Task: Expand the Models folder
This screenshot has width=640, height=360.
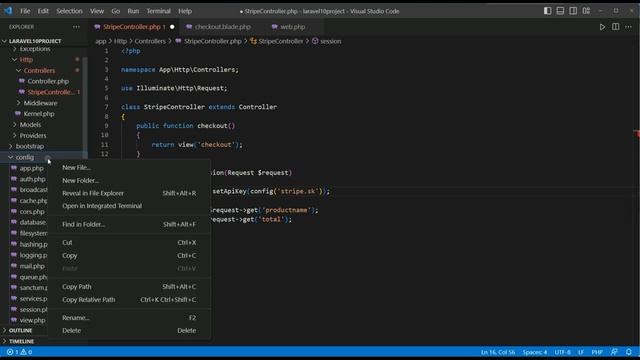Action: click(x=30, y=125)
